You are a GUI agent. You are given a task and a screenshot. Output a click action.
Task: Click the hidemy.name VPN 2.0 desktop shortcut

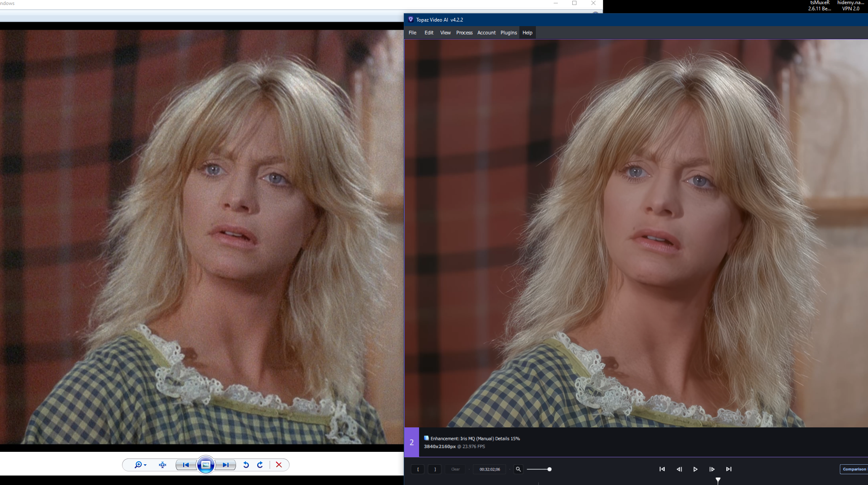coord(851,6)
